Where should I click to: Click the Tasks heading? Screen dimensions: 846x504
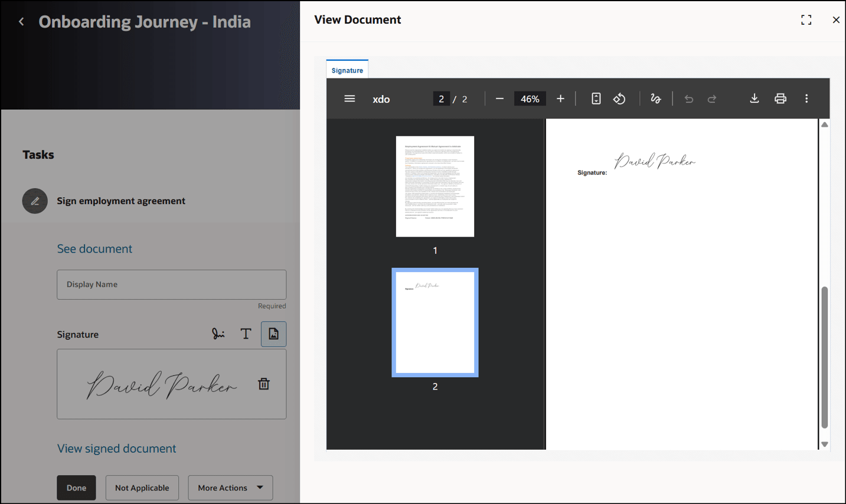point(38,155)
